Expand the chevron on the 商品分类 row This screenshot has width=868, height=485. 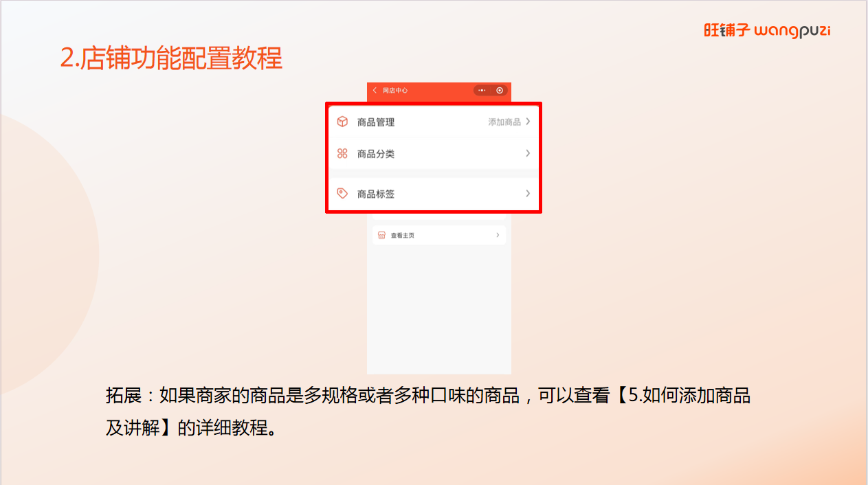pos(528,153)
